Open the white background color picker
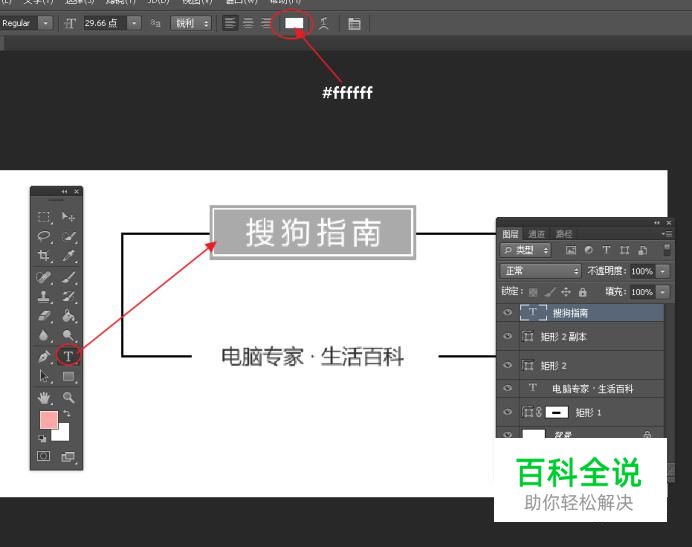 pos(63,434)
